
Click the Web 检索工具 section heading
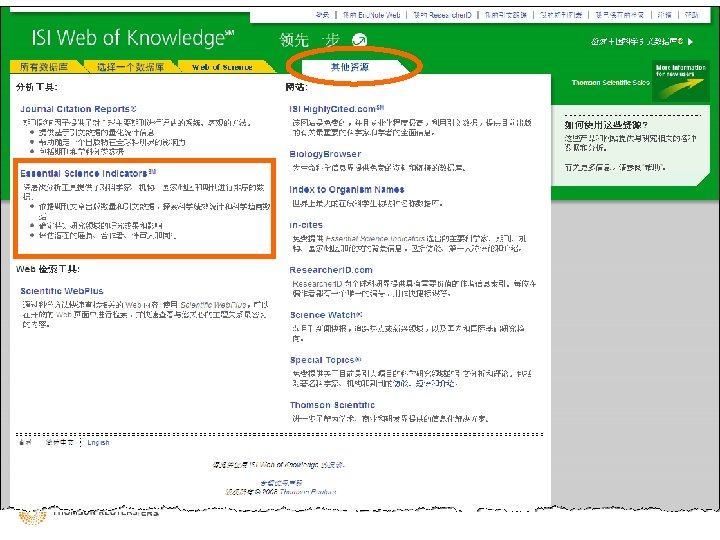tap(48, 269)
